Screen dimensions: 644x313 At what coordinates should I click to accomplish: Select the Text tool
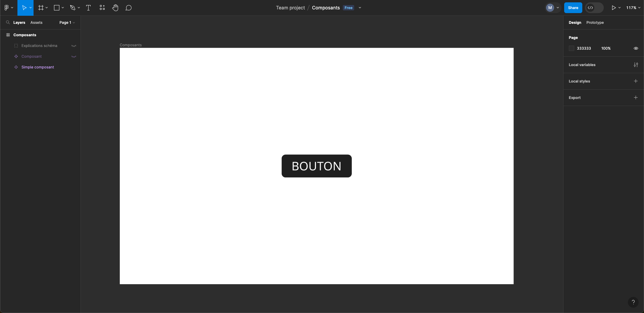click(x=89, y=8)
